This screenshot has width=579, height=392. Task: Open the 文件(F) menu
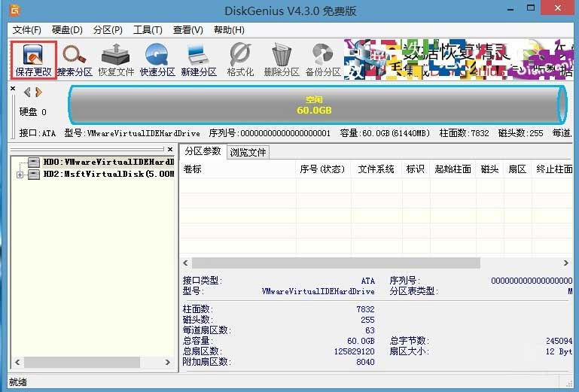[x=27, y=30]
